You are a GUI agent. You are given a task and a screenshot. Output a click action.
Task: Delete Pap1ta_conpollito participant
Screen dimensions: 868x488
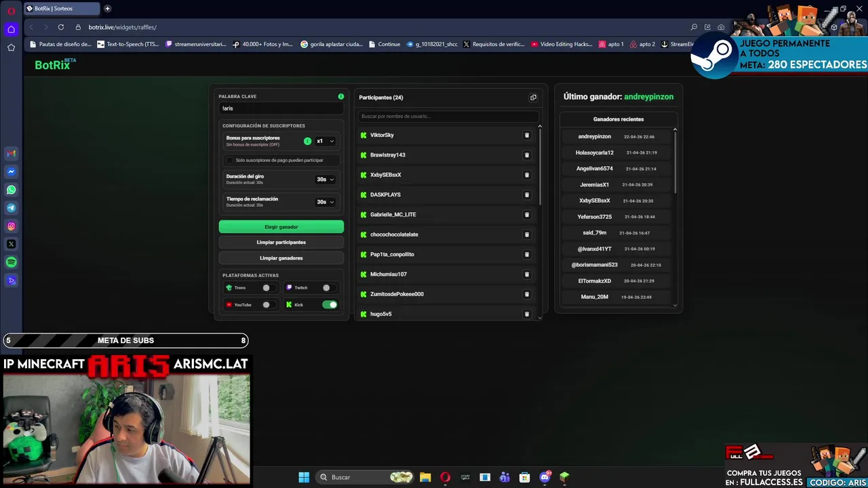click(527, 254)
